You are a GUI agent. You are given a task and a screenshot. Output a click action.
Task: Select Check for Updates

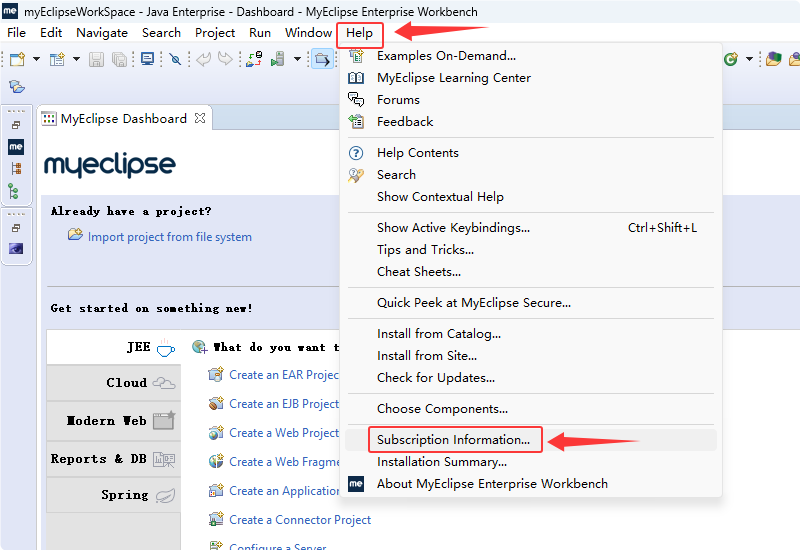pos(531,378)
